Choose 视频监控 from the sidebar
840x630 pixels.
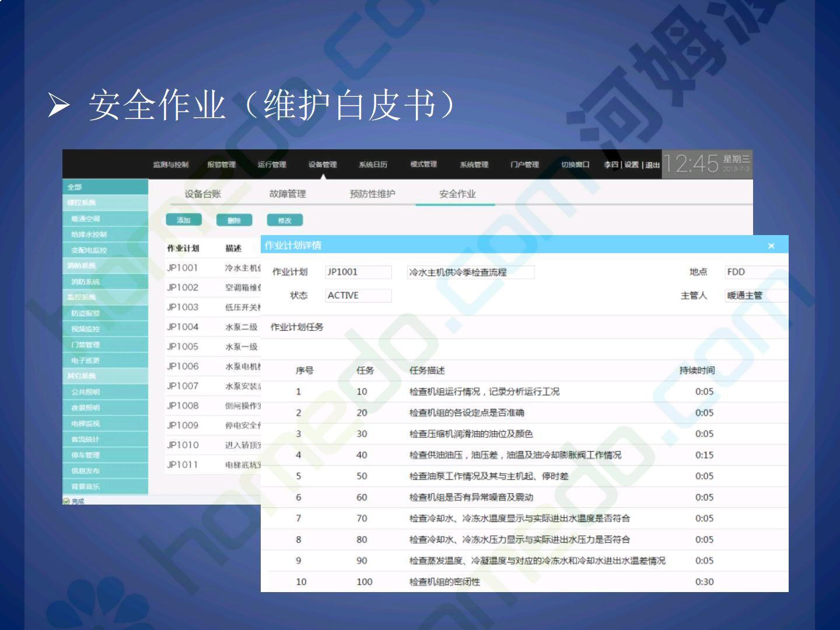86,329
